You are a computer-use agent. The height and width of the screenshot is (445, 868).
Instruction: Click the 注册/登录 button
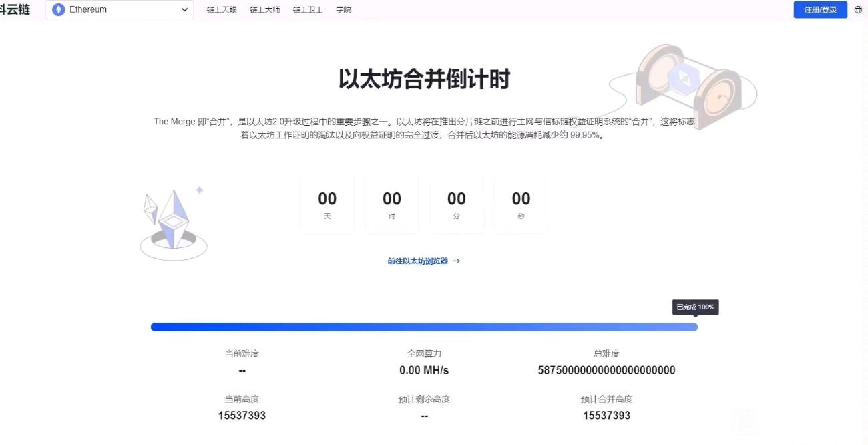(x=821, y=10)
